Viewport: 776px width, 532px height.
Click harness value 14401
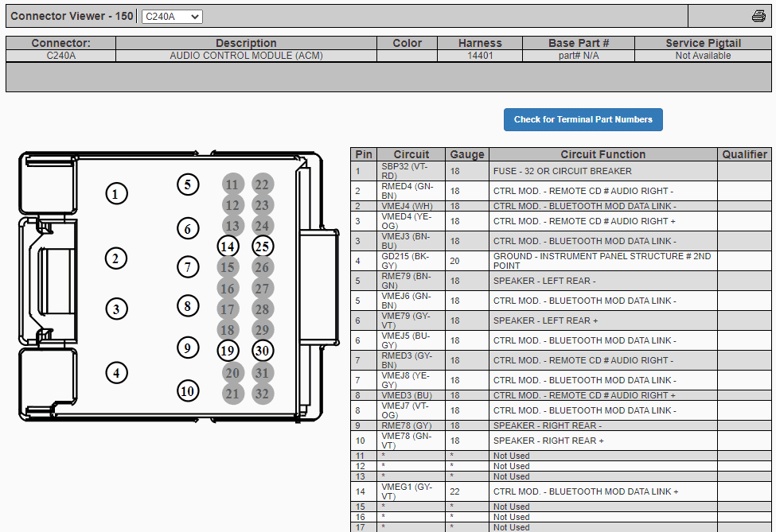(x=480, y=56)
